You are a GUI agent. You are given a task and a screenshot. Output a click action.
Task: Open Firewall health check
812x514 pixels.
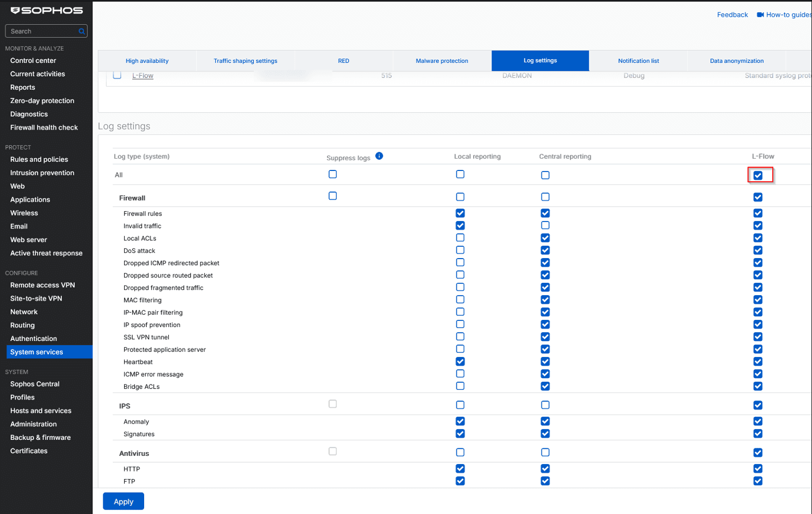(x=44, y=127)
